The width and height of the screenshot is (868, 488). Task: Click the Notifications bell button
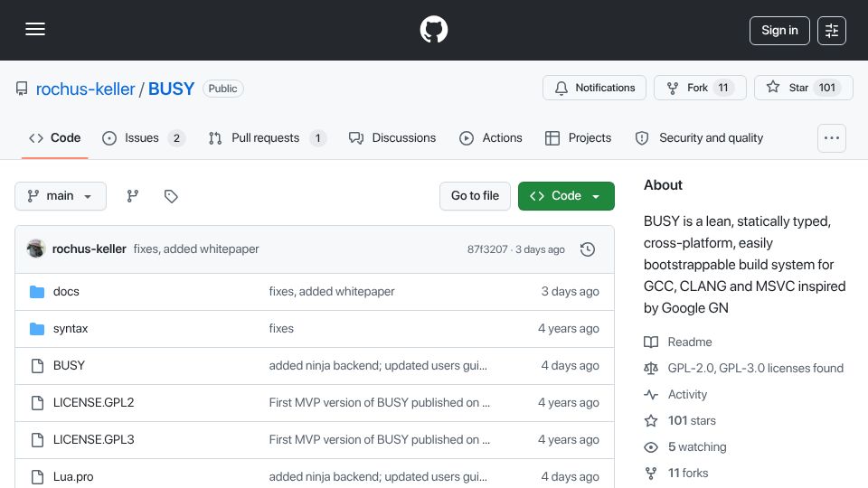594,88
